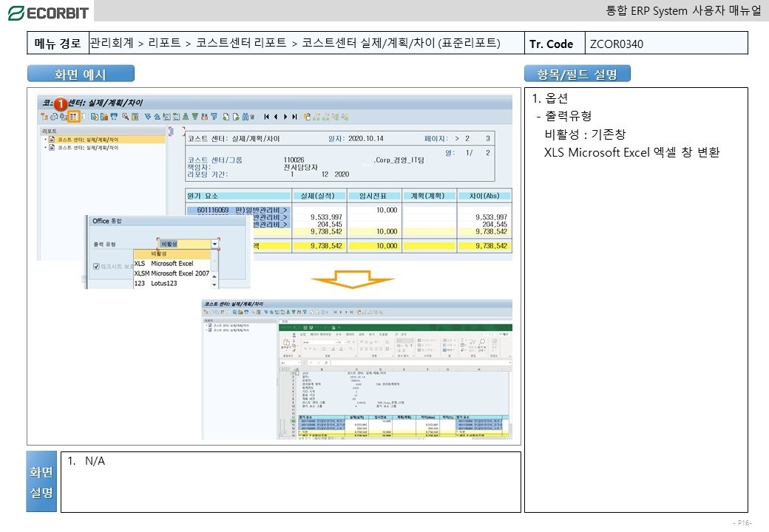Open the Options / Office integration toolbar icon
This screenshot has height=532, width=769.
coord(73,117)
